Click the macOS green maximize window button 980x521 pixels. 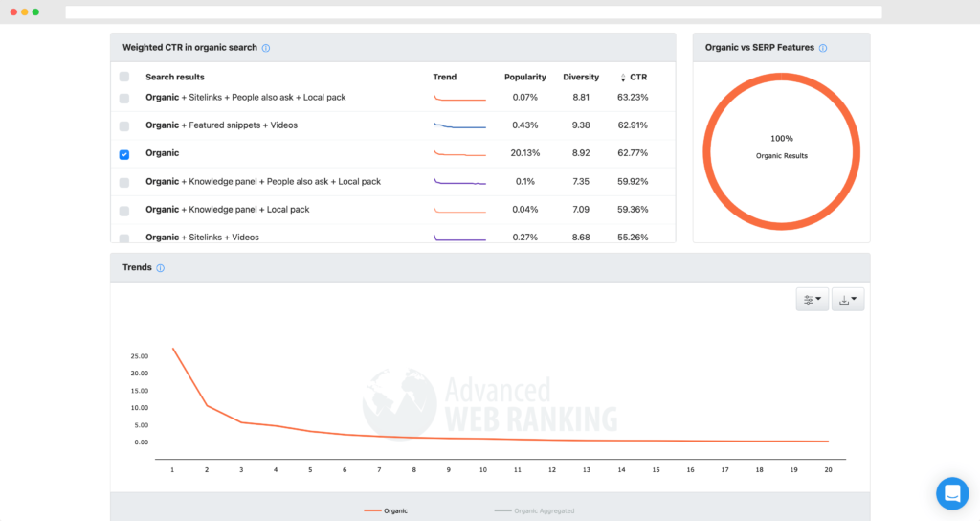tap(35, 11)
